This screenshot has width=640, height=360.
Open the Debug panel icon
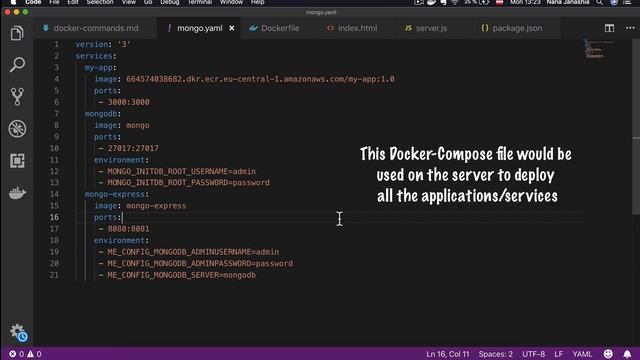17,129
